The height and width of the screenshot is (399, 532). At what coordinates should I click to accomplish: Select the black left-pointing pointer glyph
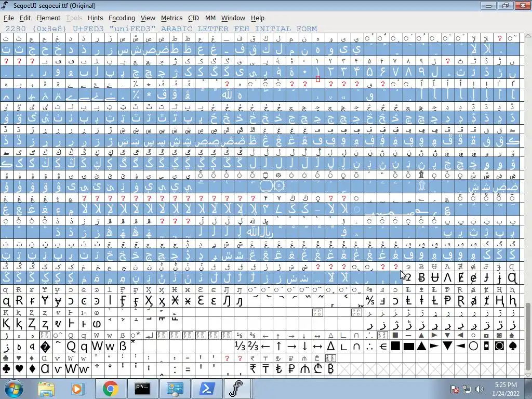[x=461, y=346]
